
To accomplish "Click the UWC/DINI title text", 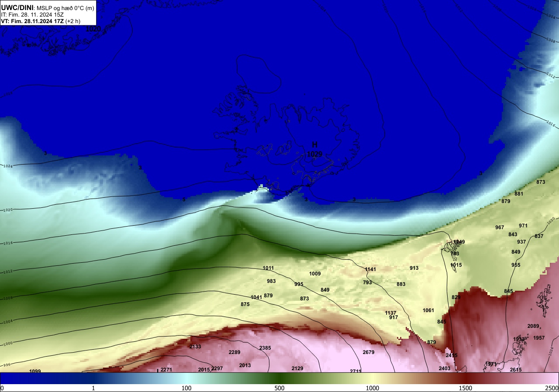I will 16,8.
